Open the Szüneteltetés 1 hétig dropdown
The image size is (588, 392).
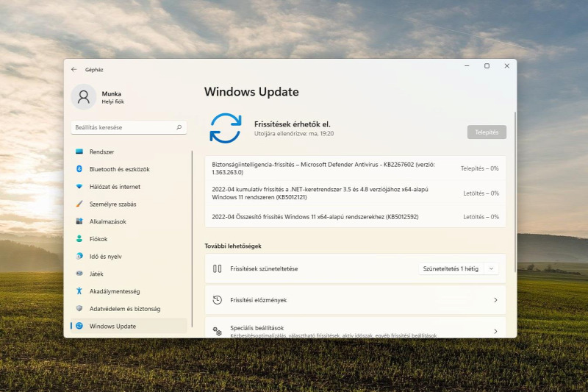coord(458,268)
